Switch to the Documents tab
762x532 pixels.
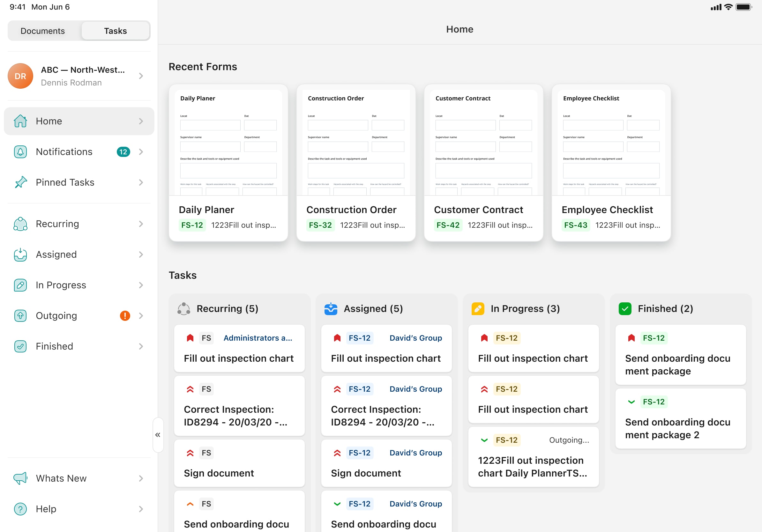[x=42, y=31]
